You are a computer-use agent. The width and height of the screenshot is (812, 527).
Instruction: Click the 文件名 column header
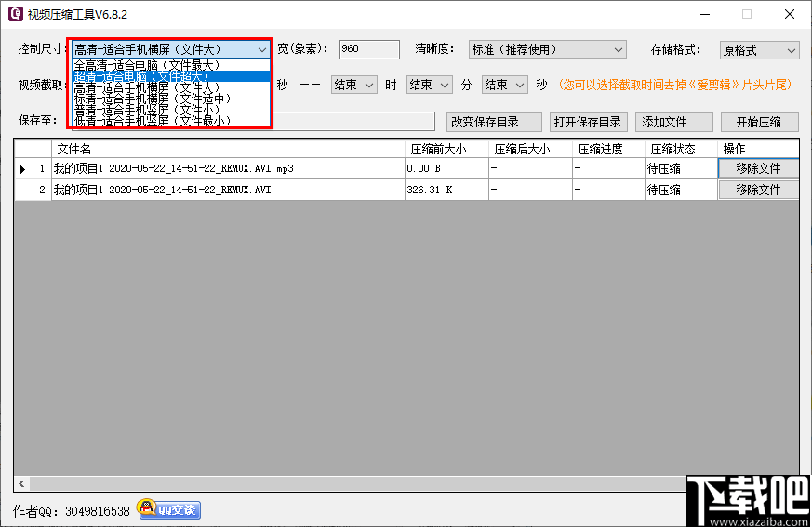point(228,149)
